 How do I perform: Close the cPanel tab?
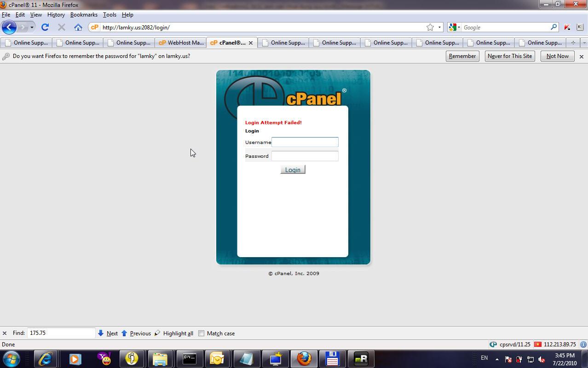pos(251,43)
